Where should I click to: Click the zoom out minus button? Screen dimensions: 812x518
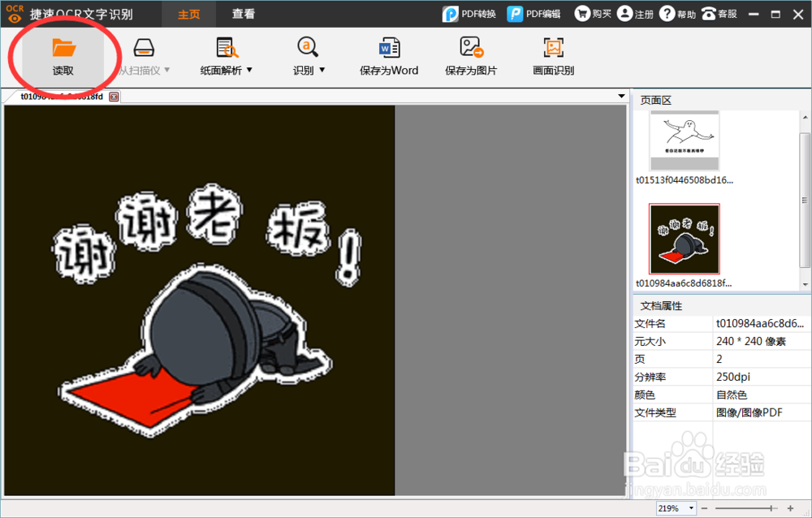tap(704, 509)
